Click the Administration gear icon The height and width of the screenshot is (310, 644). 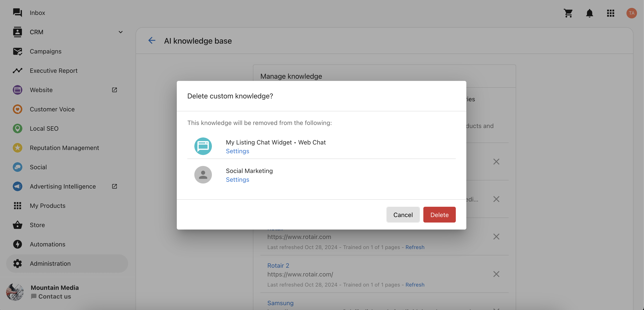point(18,264)
